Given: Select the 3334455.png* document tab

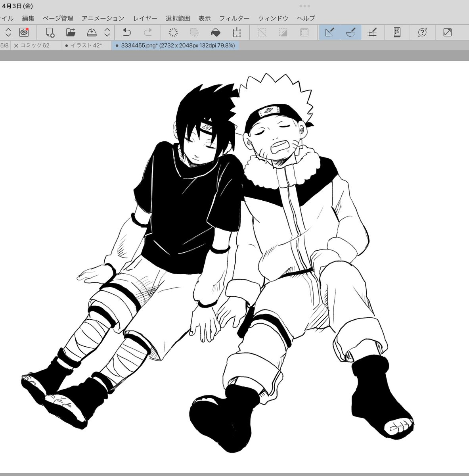Looking at the screenshot, I should (x=175, y=46).
